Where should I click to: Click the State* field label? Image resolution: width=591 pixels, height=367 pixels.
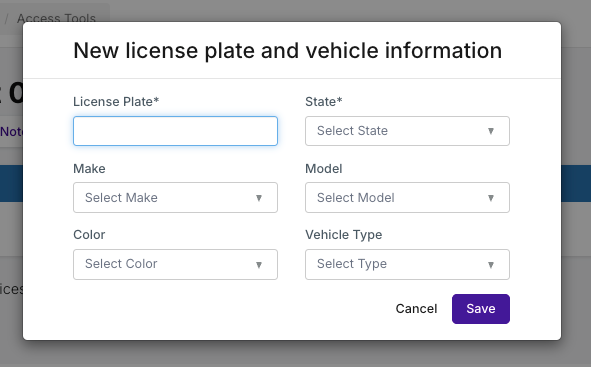click(324, 102)
